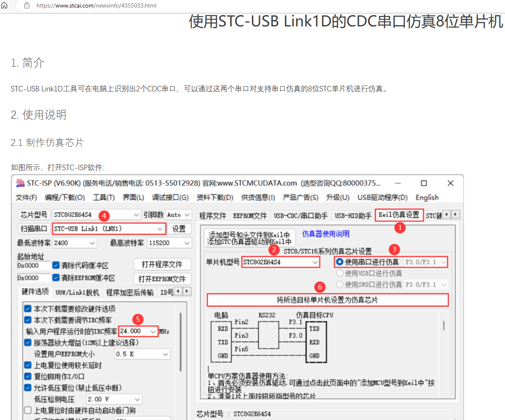Image resolution: width=505 pixels, height=420 pixels.
Task: Open the 编程/下载(O) menu
Action: tap(65, 197)
